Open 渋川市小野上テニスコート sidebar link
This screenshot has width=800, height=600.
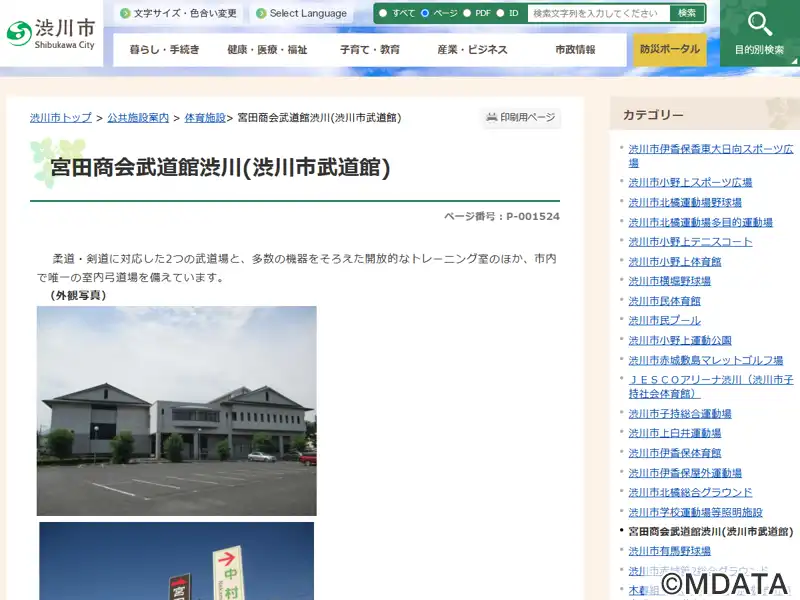690,242
